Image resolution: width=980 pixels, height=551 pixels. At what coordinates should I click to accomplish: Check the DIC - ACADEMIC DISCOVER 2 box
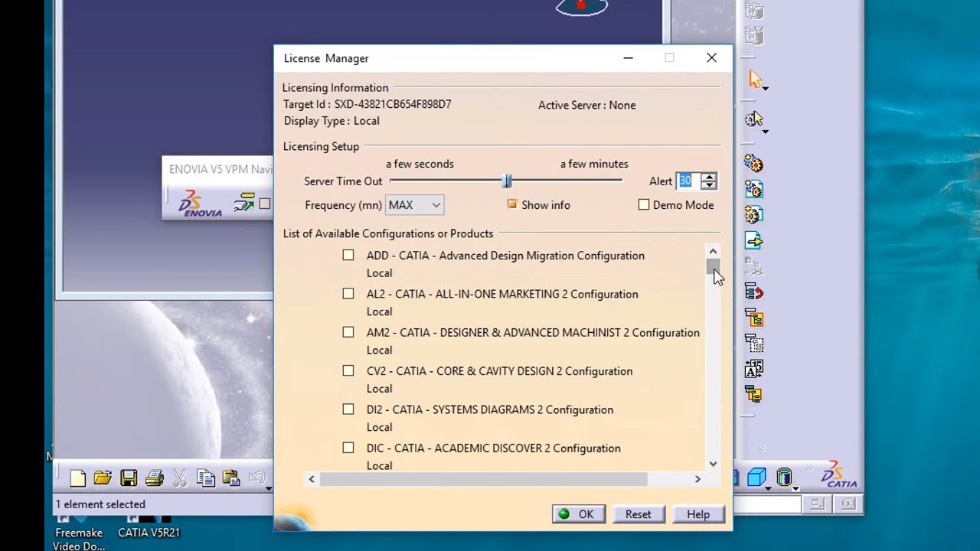[x=348, y=448]
